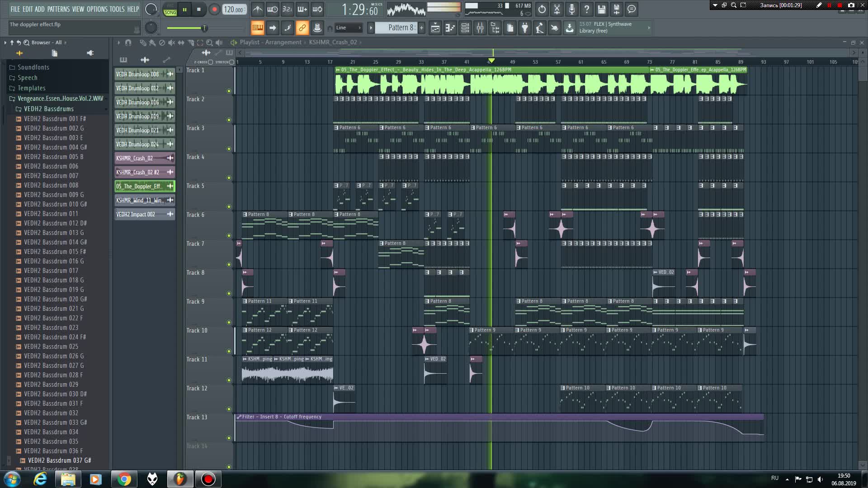Click the main pitch knob
Viewport: 868px width, 488px height.
tap(151, 28)
